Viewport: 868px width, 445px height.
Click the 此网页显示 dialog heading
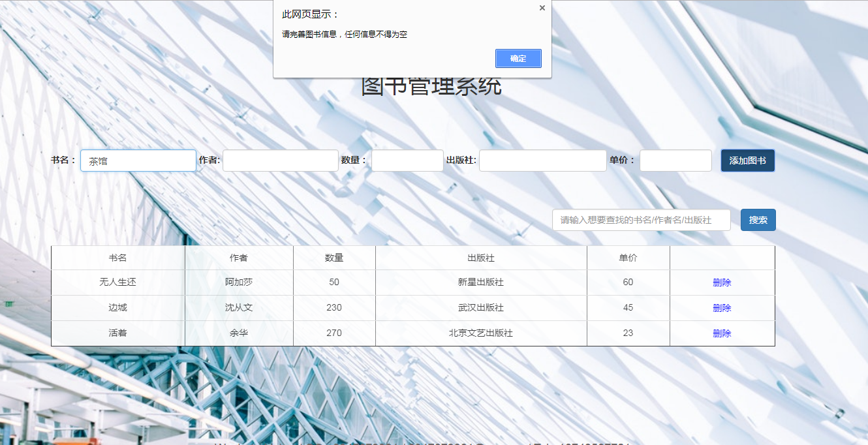coord(311,14)
